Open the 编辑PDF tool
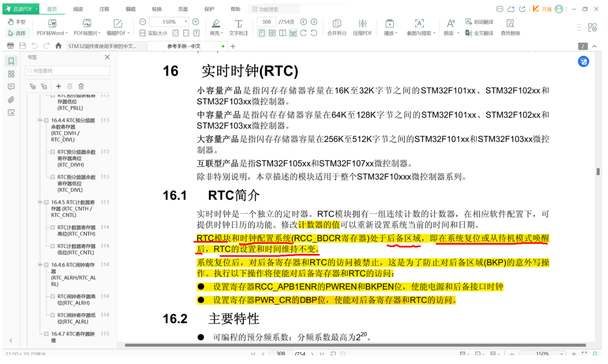Image resolution: width=608 pixels, height=364 pixels. coord(118,27)
